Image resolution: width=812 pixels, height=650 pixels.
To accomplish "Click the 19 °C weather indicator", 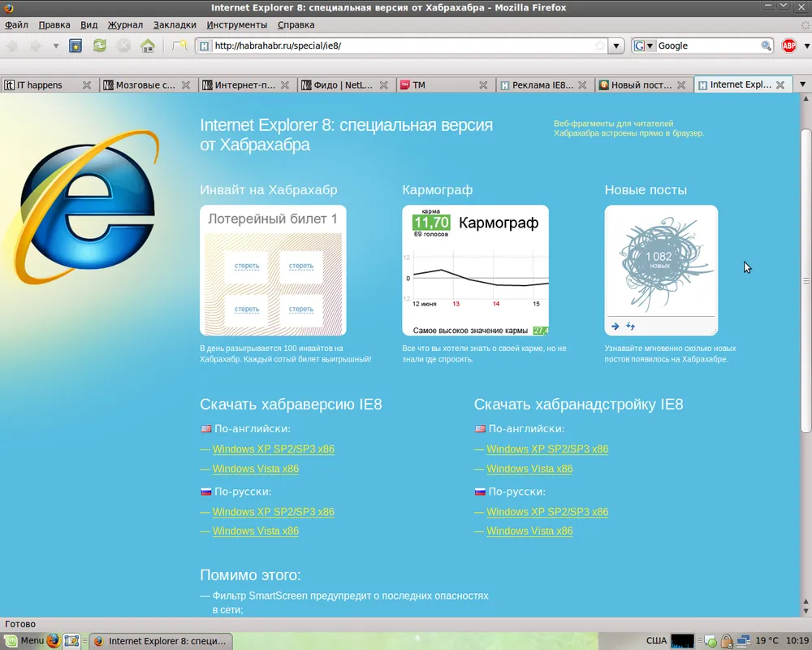I will (x=767, y=641).
